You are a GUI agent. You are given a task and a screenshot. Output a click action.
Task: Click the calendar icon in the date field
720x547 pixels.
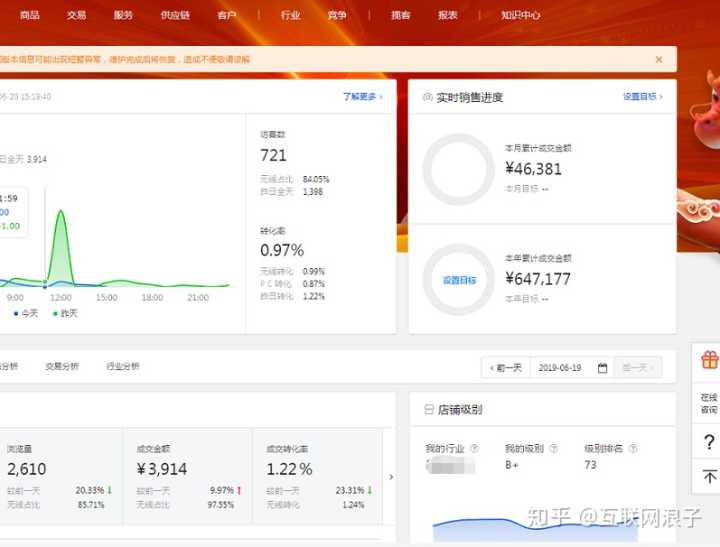(x=602, y=368)
